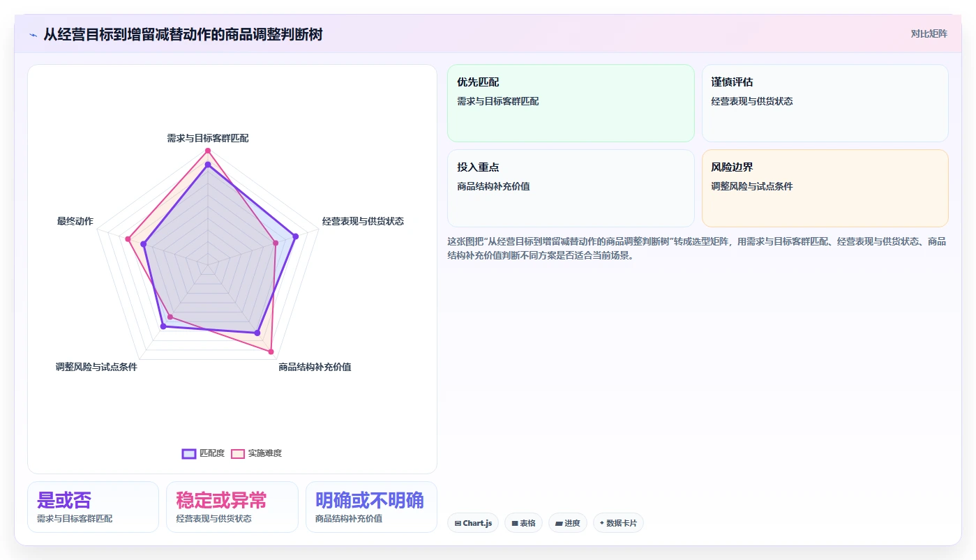Screen dimensions: 976x560
Task: Click 经营表现与供货状态 text in 谨慎评估 card
Action: [x=752, y=101]
